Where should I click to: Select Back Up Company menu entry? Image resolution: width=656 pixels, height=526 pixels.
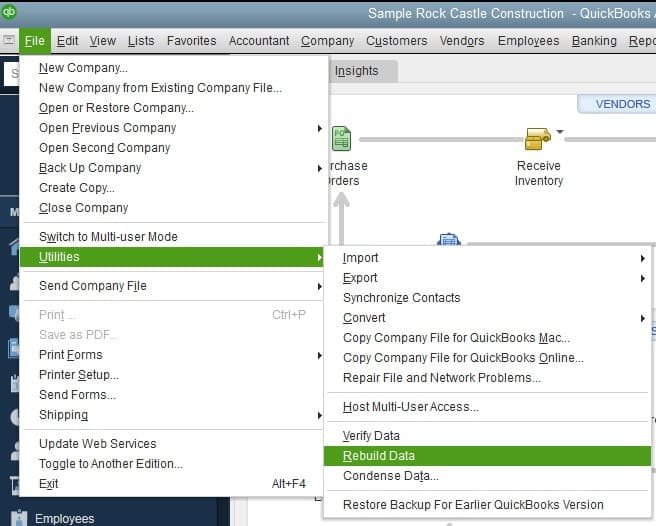tap(90, 168)
